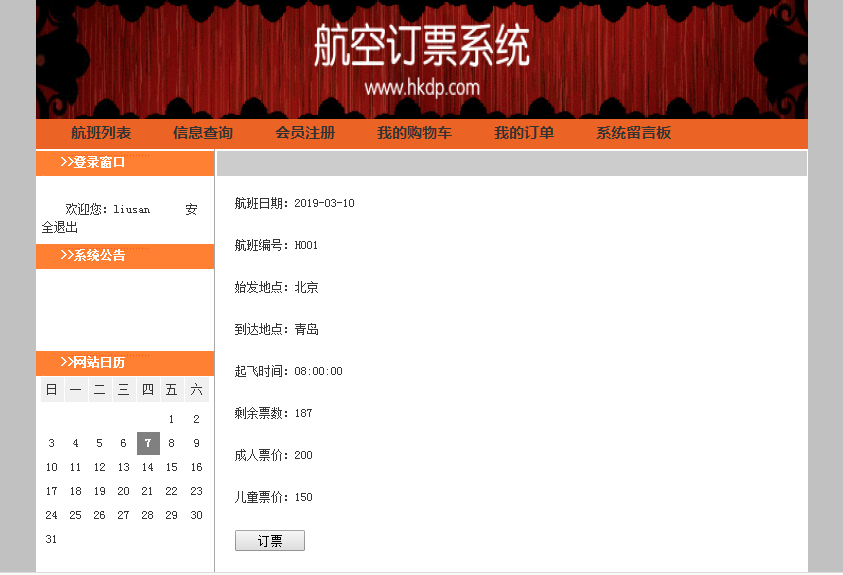Screen dimensions: 843x575
Task: View 我的购物车 shopping cart
Action: (414, 133)
